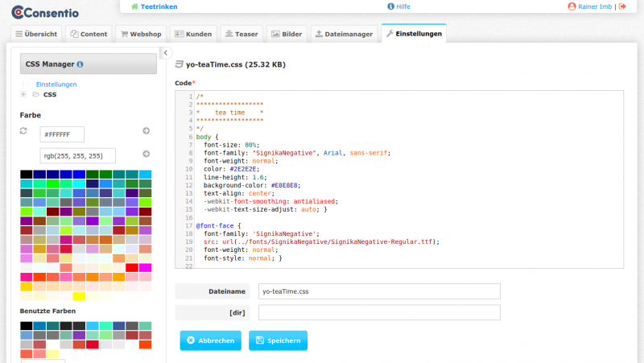Click the Dateiname input field
Image resolution: width=644 pixels, height=363 pixels.
click(378, 291)
